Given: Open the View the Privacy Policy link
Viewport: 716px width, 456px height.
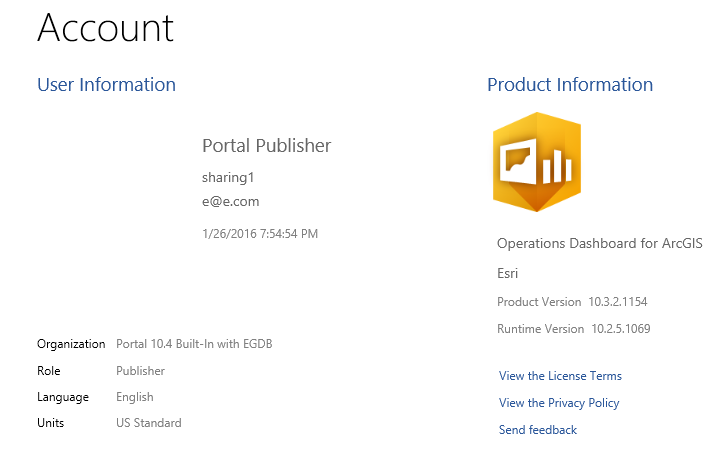Looking at the screenshot, I should (x=559, y=403).
